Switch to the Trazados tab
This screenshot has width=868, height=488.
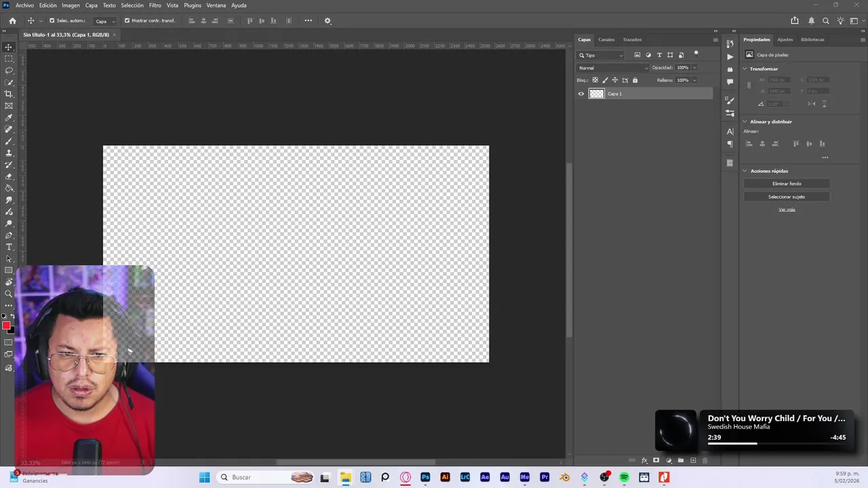click(632, 39)
